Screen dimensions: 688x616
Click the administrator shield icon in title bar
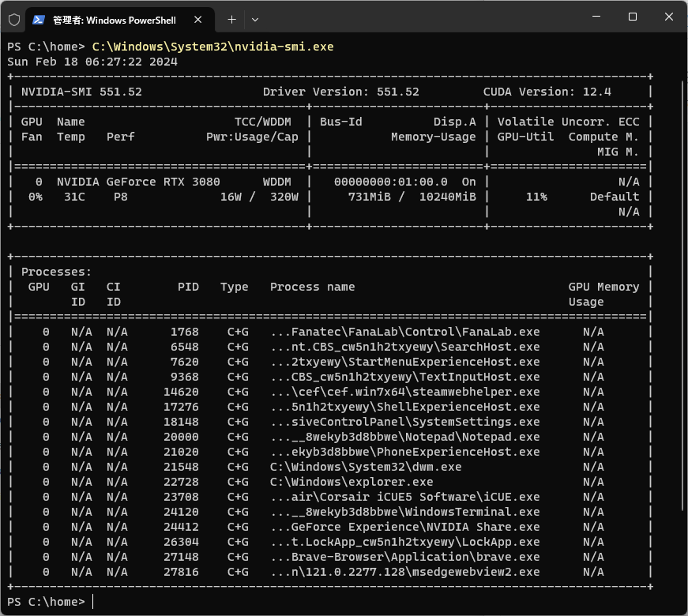pyautogui.click(x=14, y=20)
